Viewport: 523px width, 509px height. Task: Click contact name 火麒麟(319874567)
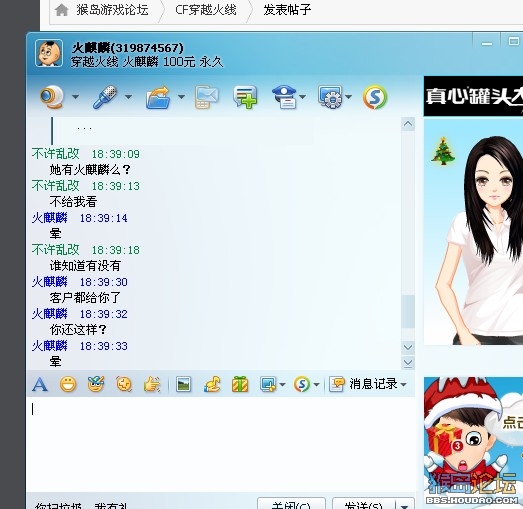pyautogui.click(x=128, y=48)
